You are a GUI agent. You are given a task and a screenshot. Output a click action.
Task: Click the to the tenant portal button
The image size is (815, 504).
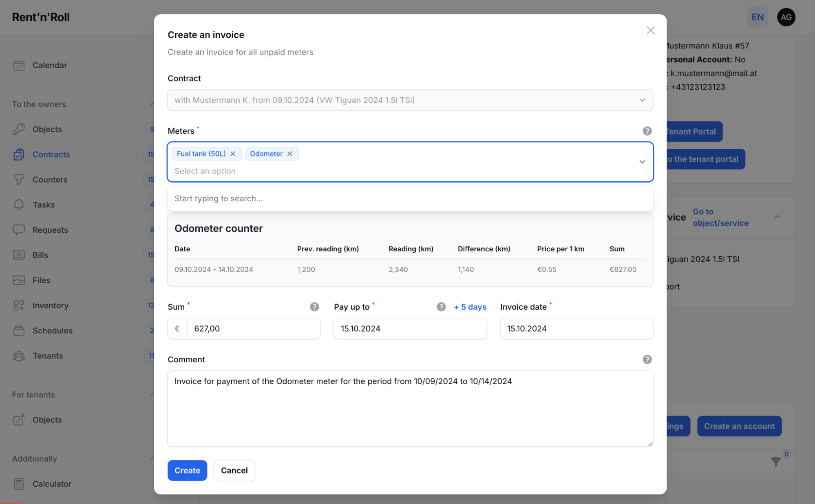[x=705, y=159]
